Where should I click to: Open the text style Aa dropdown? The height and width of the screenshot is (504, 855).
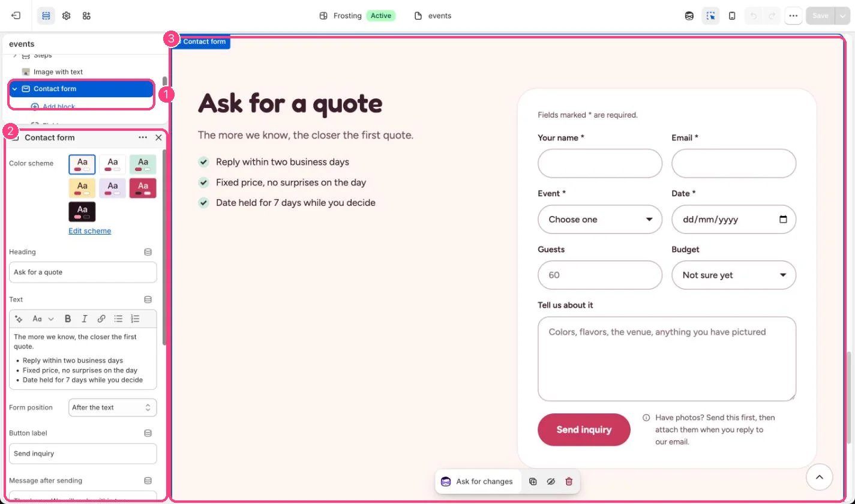click(x=43, y=319)
